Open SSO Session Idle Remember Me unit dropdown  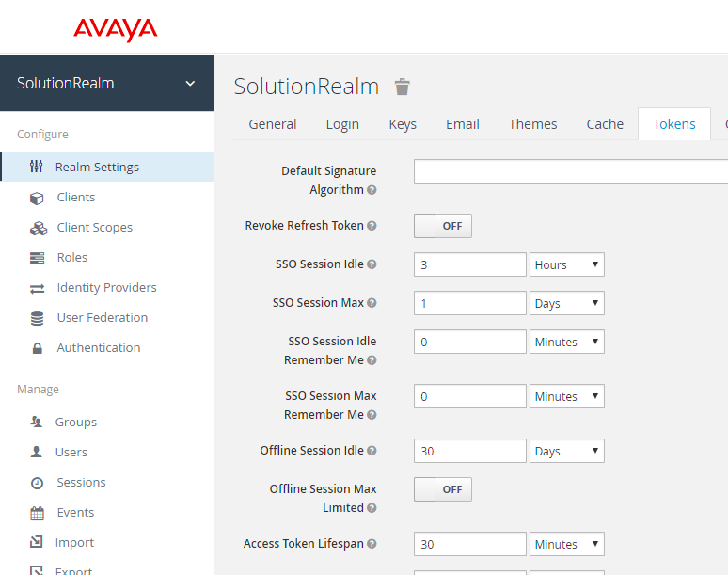click(567, 342)
